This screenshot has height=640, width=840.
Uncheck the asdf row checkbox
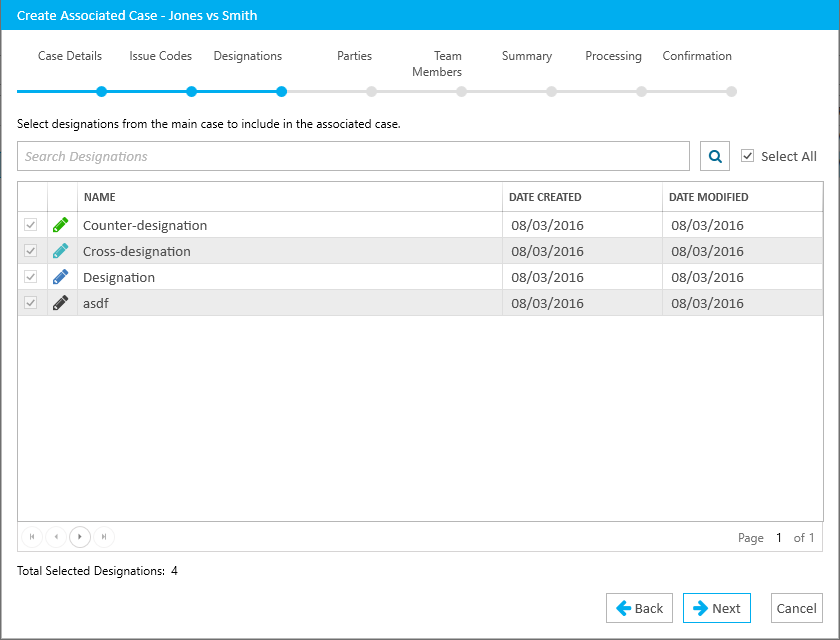[x=31, y=303]
